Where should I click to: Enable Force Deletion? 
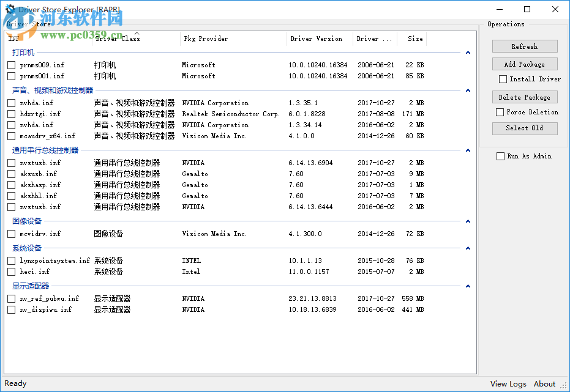click(500, 112)
